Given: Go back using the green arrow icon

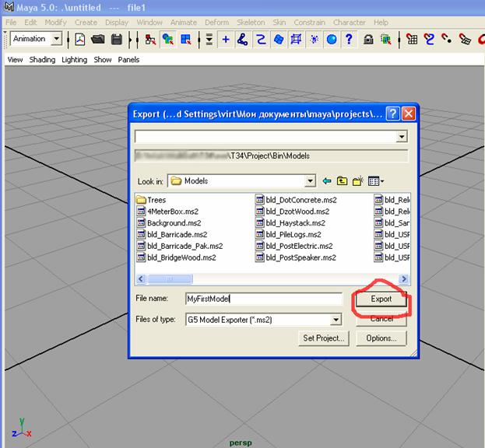Looking at the screenshot, I should (x=327, y=181).
